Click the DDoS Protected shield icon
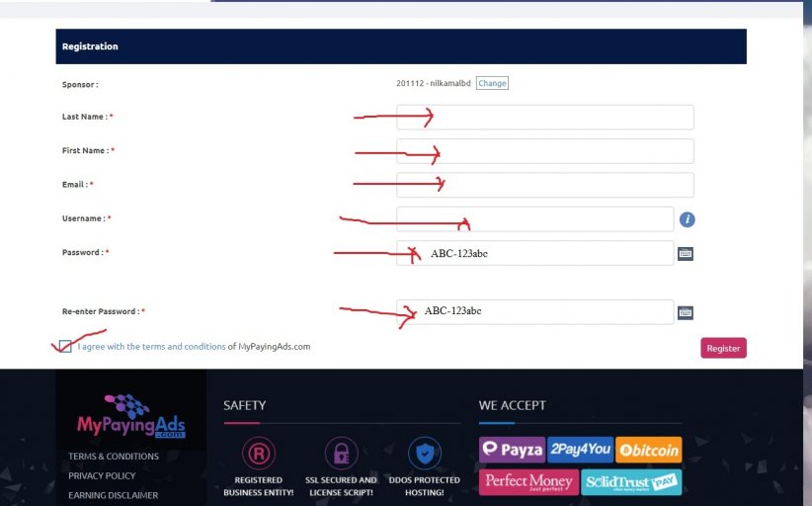The image size is (812, 506). [x=425, y=454]
